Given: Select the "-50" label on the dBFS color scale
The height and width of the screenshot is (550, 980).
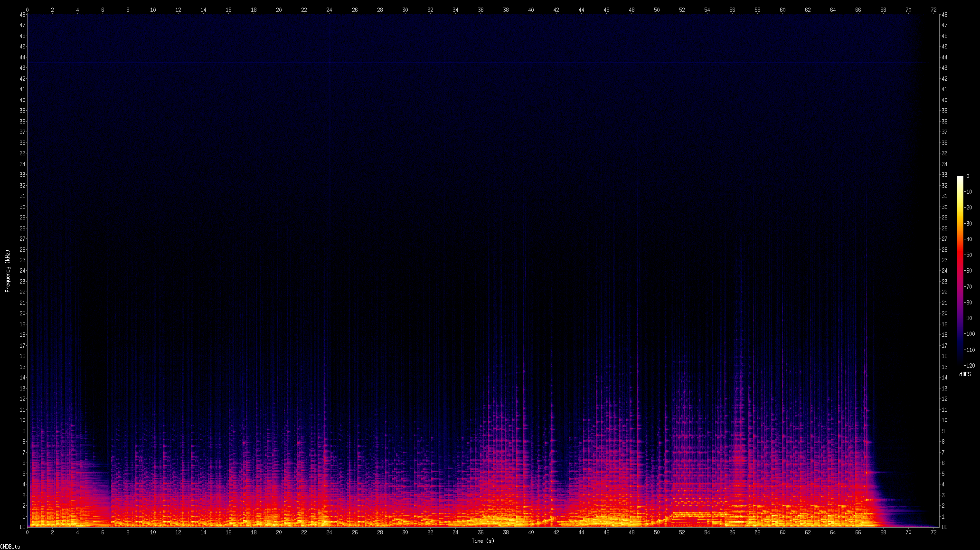Looking at the screenshot, I should click(968, 255).
